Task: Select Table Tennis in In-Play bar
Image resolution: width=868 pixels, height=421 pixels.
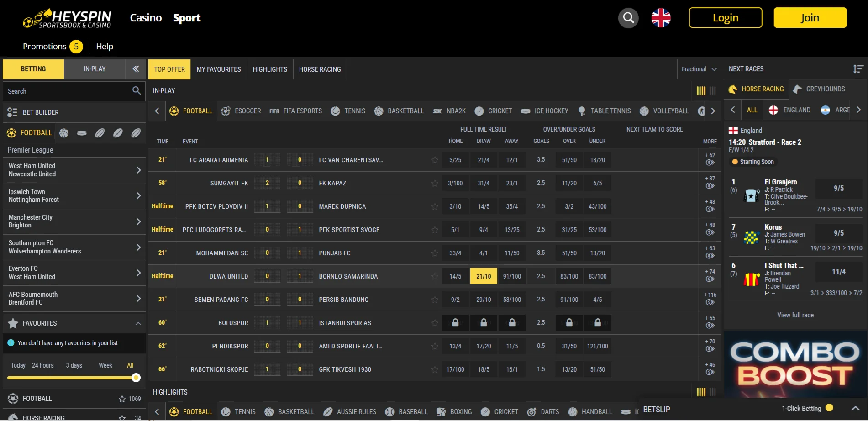Action: point(605,111)
